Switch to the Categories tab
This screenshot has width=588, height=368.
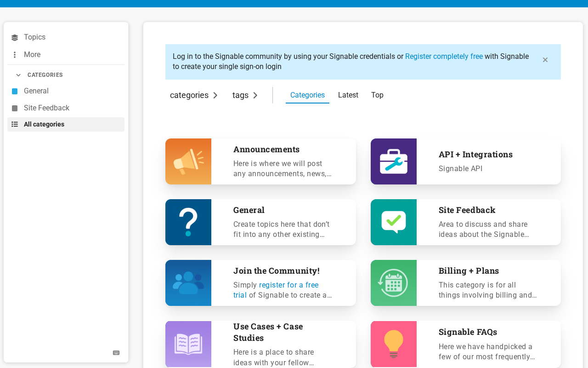tap(307, 95)
